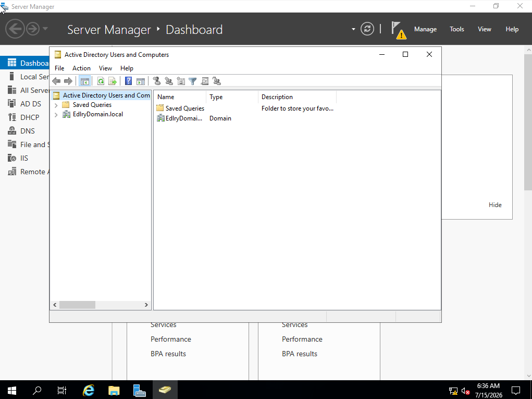Click the Create new organizational unit icon
Viewport: 532px width, 399px height.
[181, 81]
